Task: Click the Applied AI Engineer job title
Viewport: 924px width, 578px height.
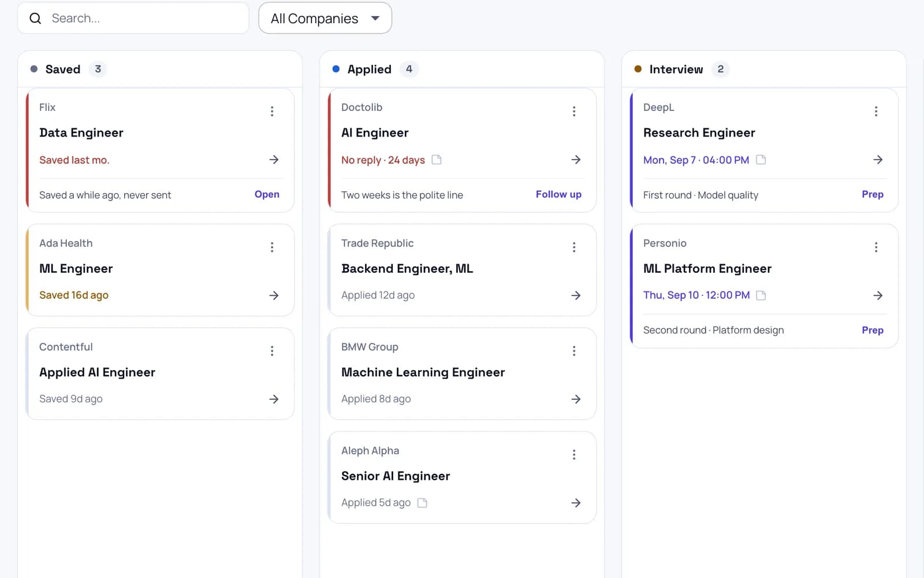Action: point(97,372)
